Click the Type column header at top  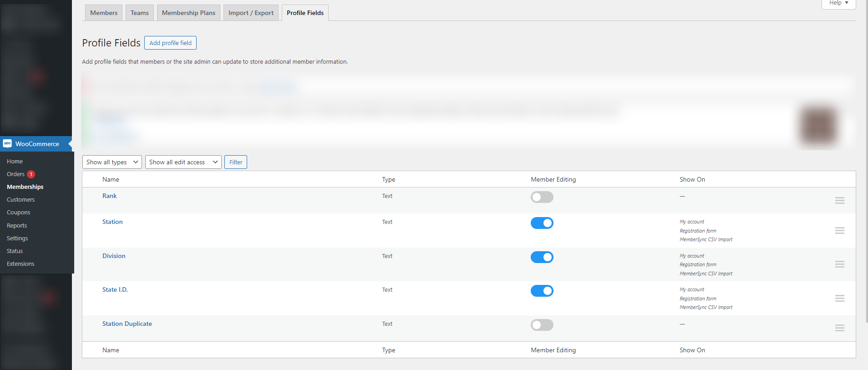tap(389, 179)
